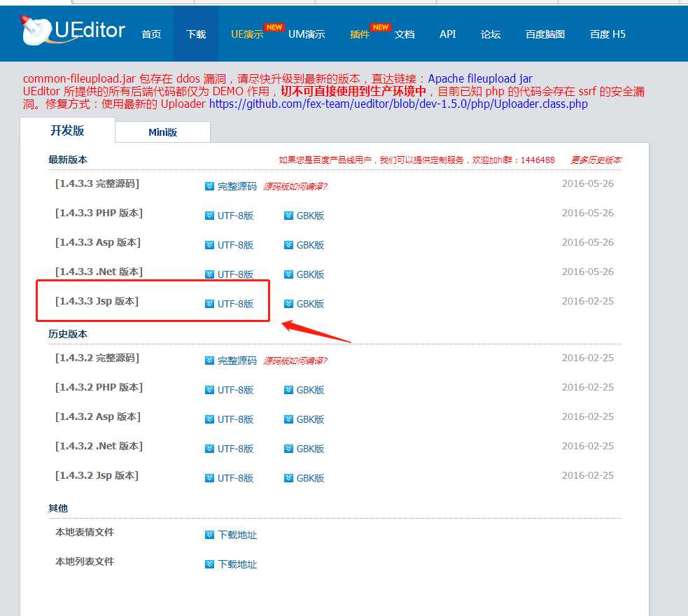Click the 历史版本 section heading

[68, 334]
